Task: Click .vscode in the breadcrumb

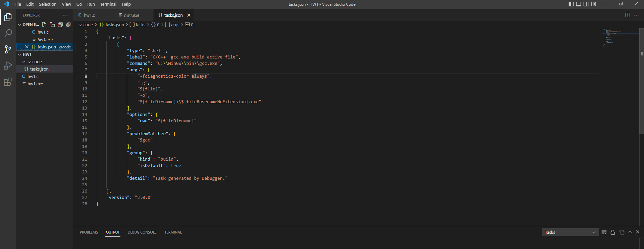Action: pos(86,25)
